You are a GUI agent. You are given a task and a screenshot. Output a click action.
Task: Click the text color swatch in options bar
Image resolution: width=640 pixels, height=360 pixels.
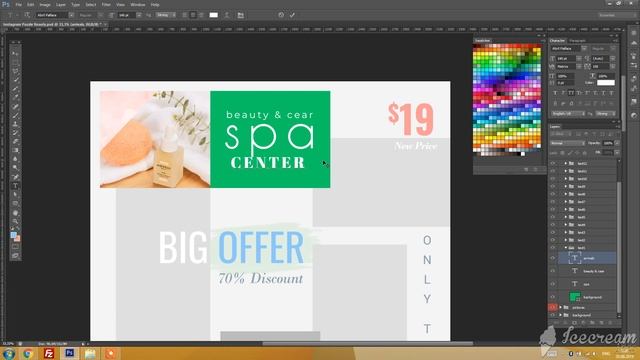(213, 15)
